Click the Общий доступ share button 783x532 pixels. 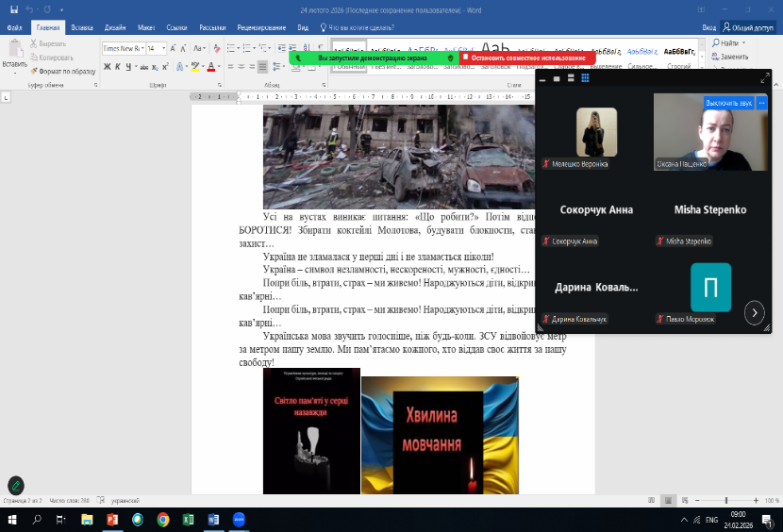coord(747,27)
